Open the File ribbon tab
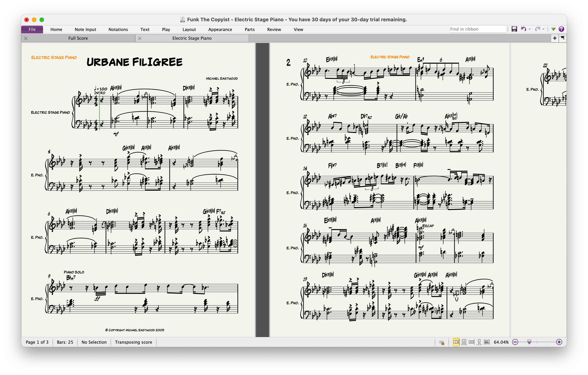 click(x=32, y=29)
